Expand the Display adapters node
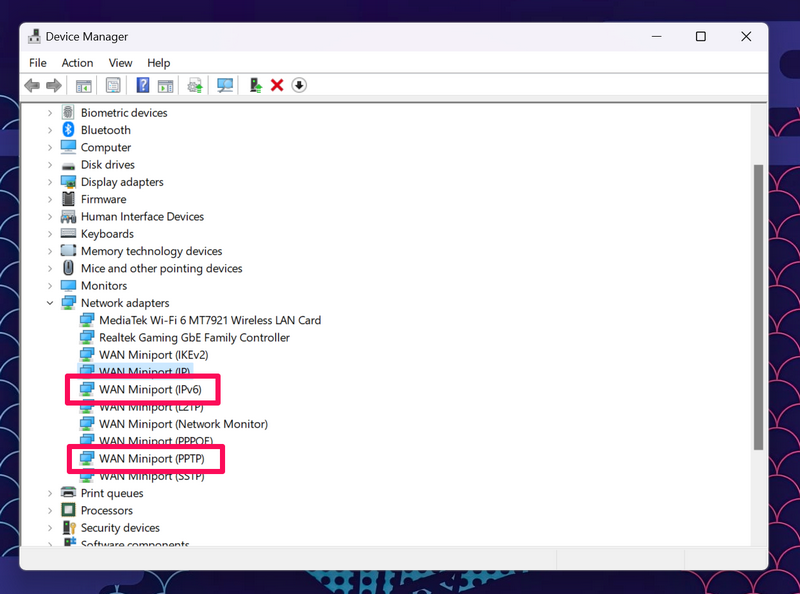Image resolution: width=800 pixels, height=594 pixels. click(50, 182)
